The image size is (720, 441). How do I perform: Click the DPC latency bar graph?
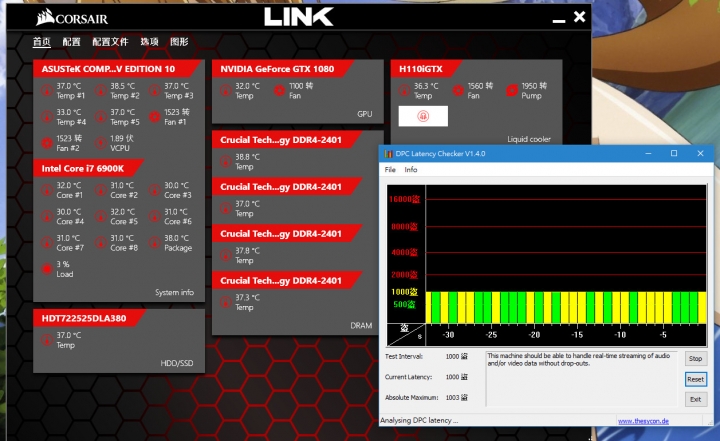pyautogui.click(x=546, y=266)
